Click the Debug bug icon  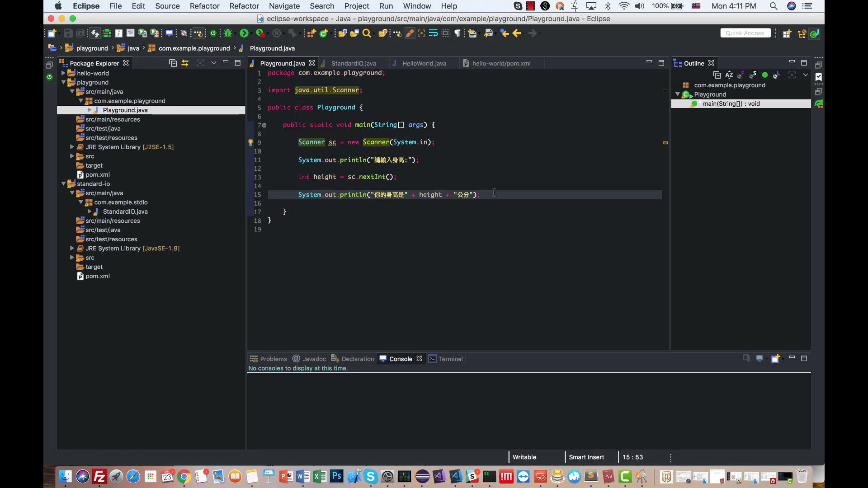228,33
